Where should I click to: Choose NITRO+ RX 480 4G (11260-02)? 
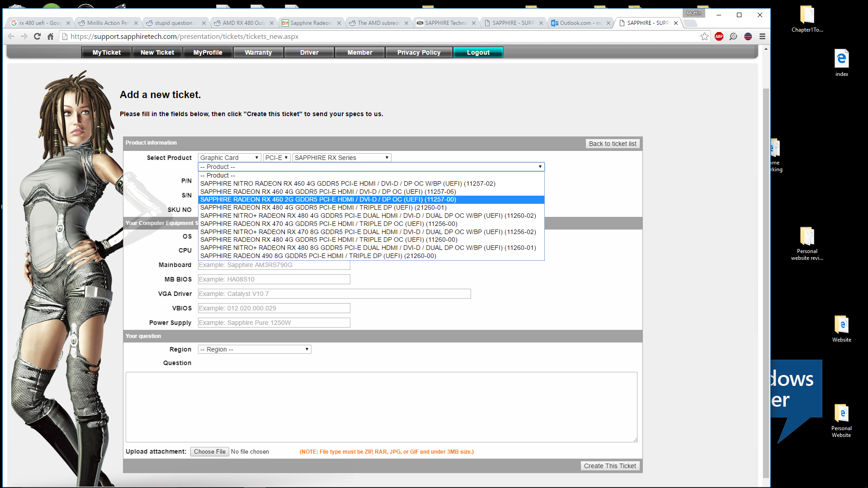[x=371, y=216]
